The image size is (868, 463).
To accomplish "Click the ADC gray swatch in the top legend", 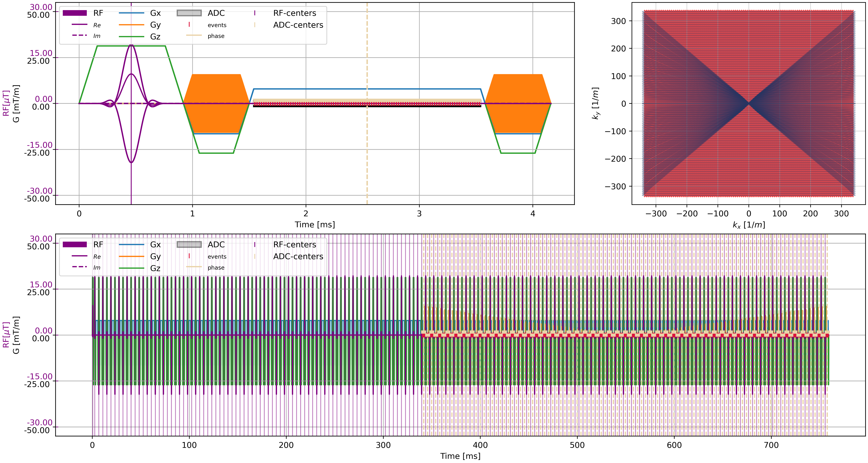I will tap(189, 13).
